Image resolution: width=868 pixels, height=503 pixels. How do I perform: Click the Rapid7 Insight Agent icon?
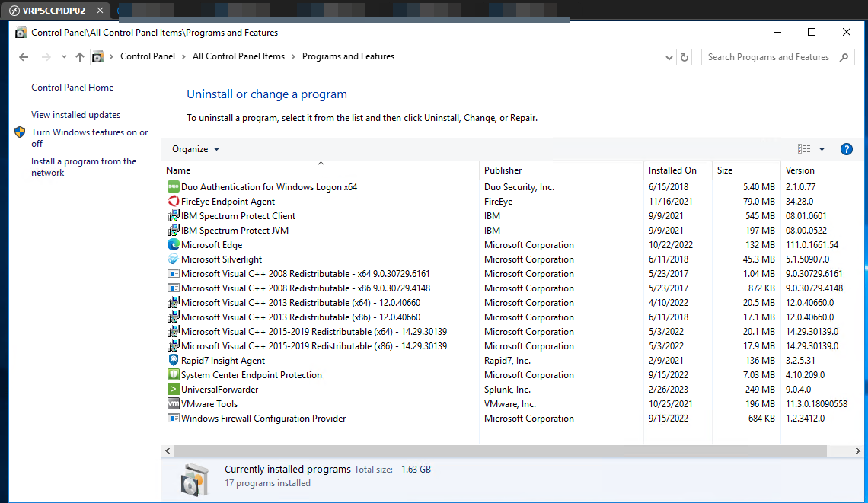[174, 360]
